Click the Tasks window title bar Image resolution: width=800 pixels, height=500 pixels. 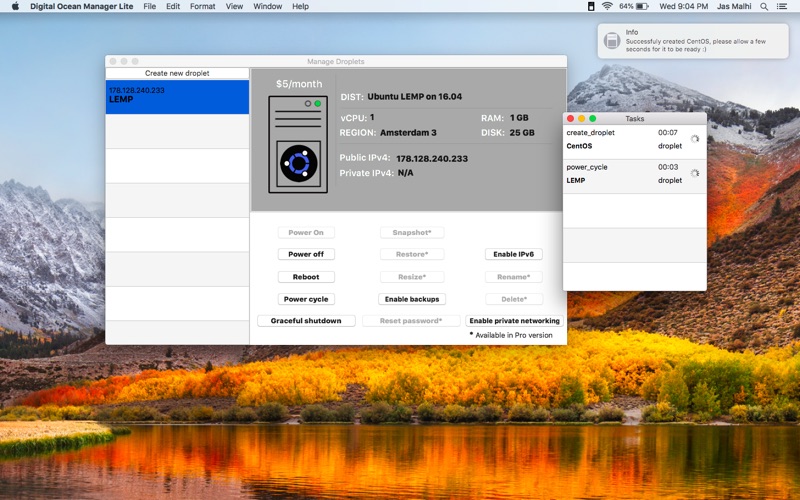635,118
